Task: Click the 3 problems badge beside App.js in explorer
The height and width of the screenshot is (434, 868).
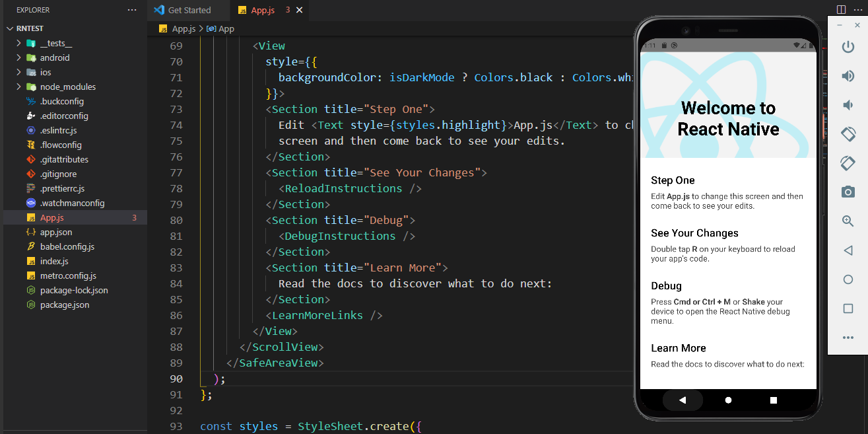Action: [134, 217]
